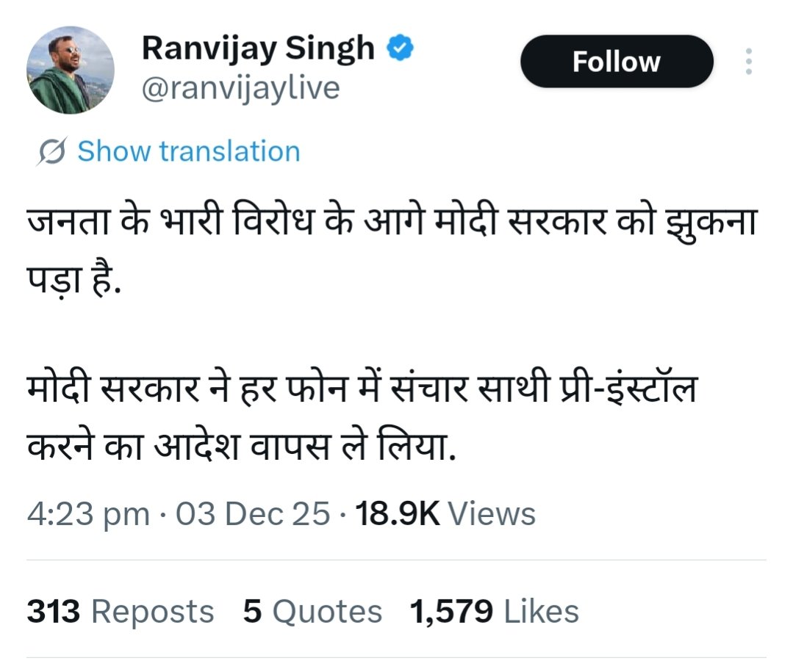Open the Ranvijay Singh display name
The width and height of the screenshot is (793, 672).
257,49
